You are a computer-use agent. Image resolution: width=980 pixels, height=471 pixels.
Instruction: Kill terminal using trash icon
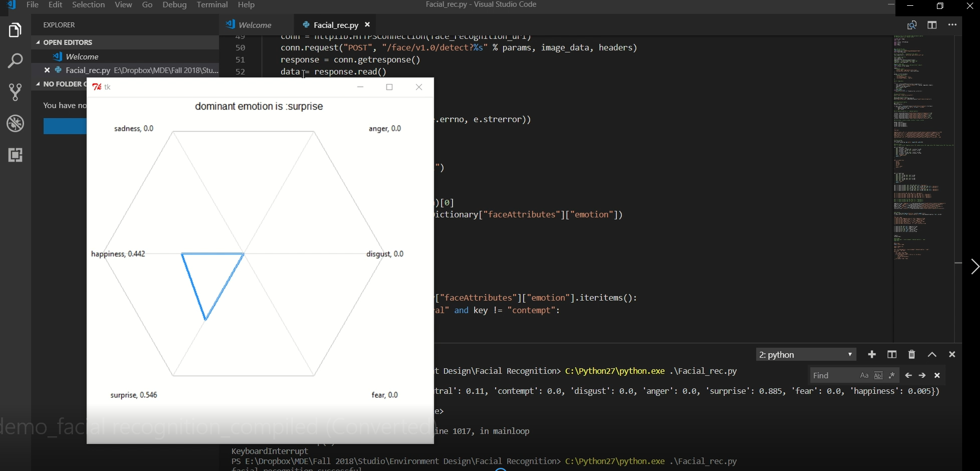912,354
